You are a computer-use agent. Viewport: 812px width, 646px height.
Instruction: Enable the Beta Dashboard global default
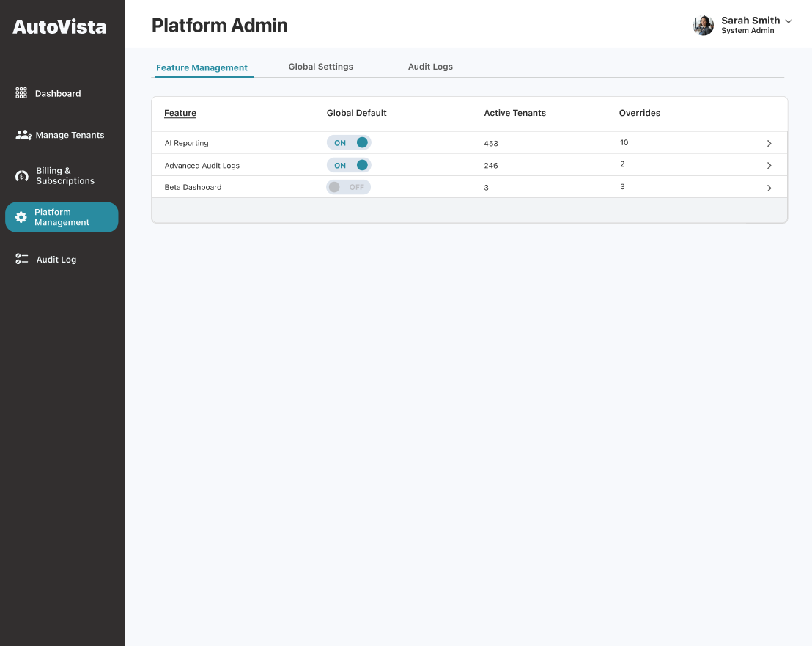pyautogui.click(x=349, y=187)
